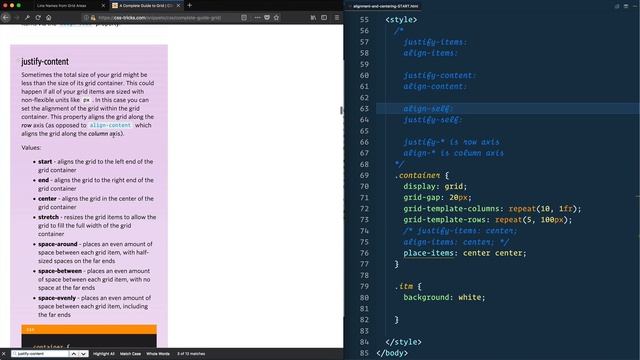Viewport: 640px width, 360px height.
Task: Click the place-items: center center line
Action: pos(464,253)
